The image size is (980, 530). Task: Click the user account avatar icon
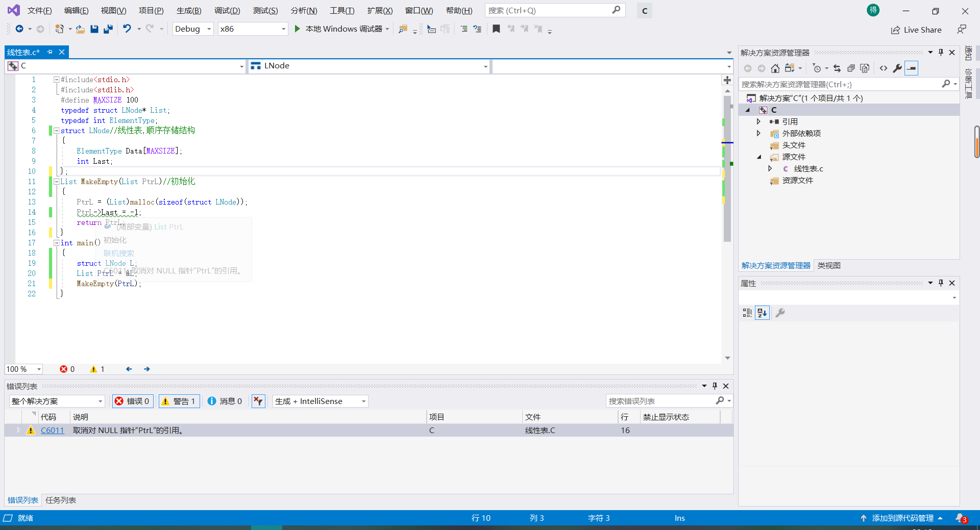click(873, 10)
